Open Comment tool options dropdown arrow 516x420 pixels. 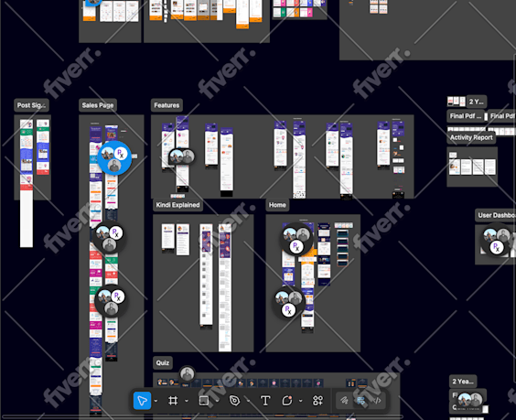point(300,401)
